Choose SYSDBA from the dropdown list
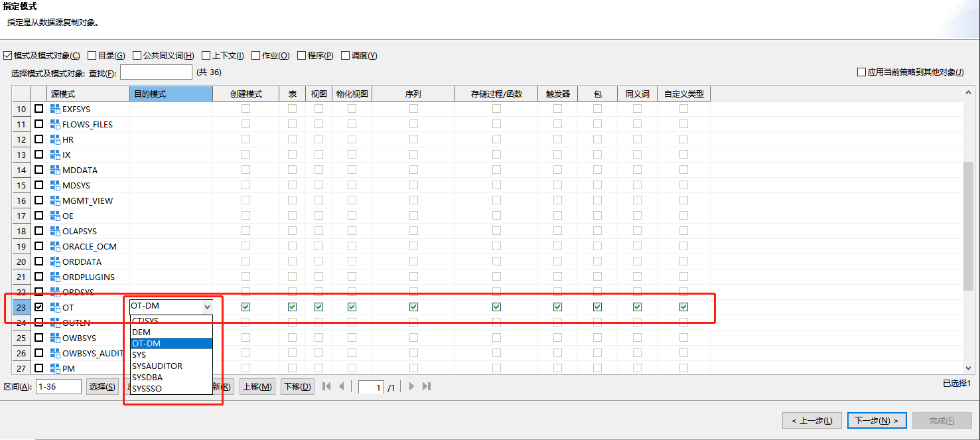 pyautogui.click(x=147, y=378)
